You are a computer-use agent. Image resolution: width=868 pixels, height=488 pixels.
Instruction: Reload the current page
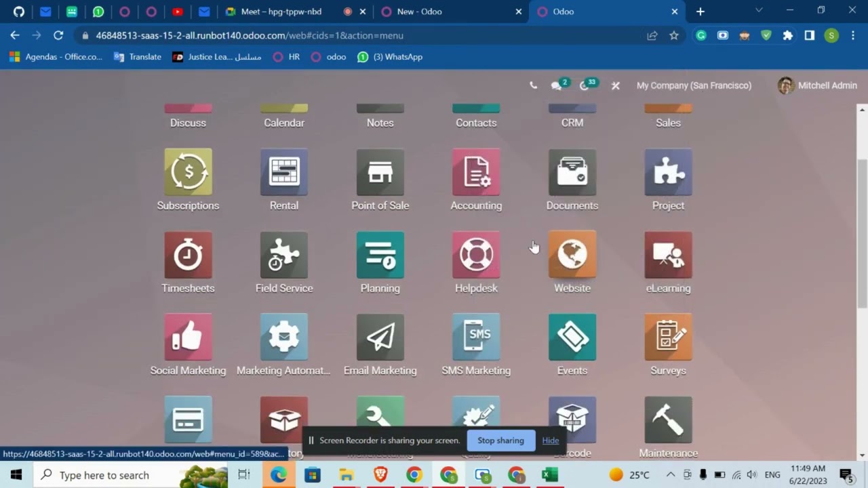[x=58, y=35]
